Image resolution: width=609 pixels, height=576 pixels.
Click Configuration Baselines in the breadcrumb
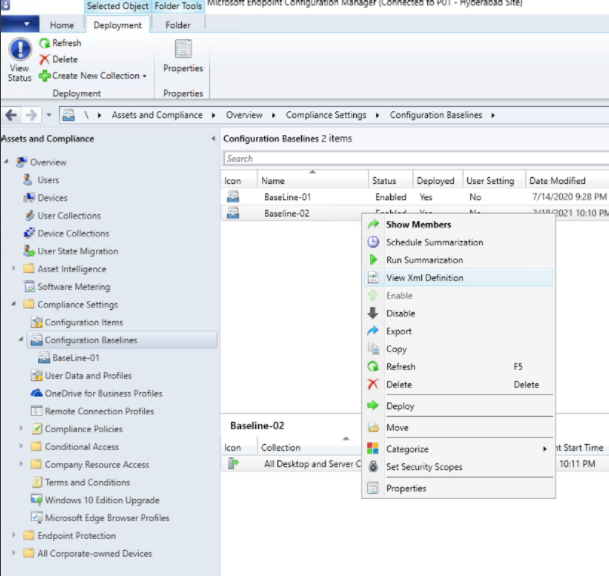point(436,115)
